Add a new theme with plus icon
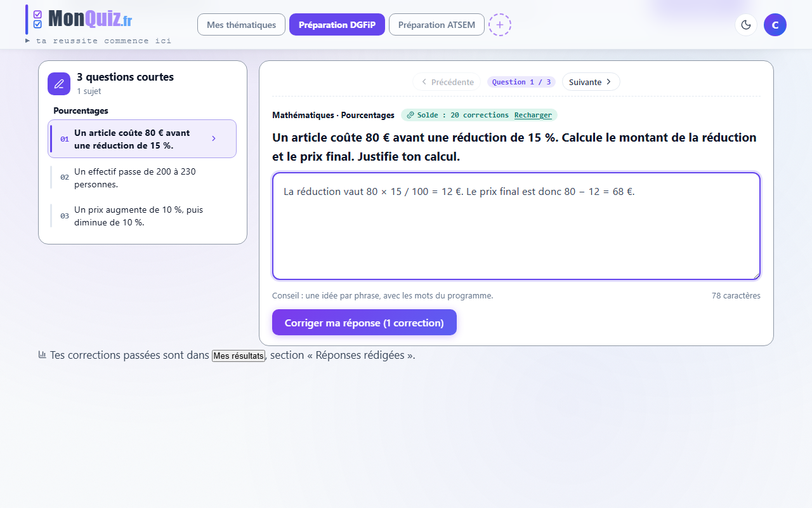Screen dimensions: 812x508 pos(500,25)
